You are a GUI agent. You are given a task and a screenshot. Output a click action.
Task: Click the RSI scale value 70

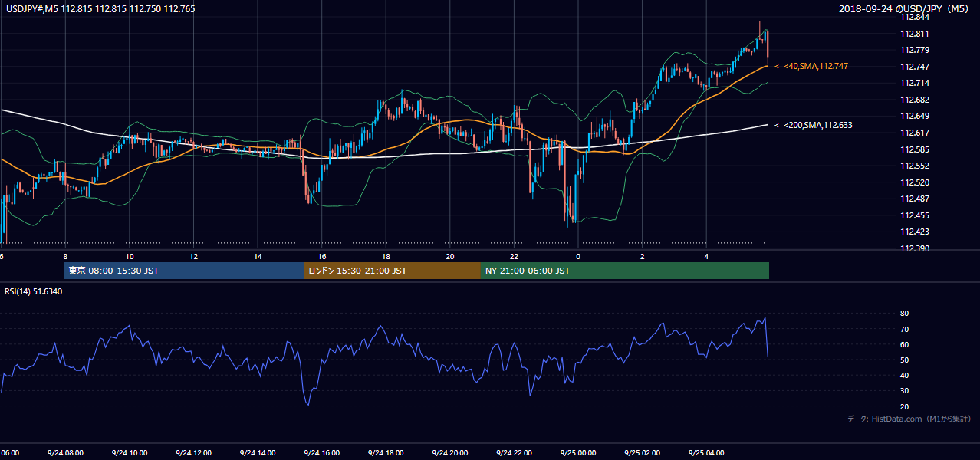905,329
